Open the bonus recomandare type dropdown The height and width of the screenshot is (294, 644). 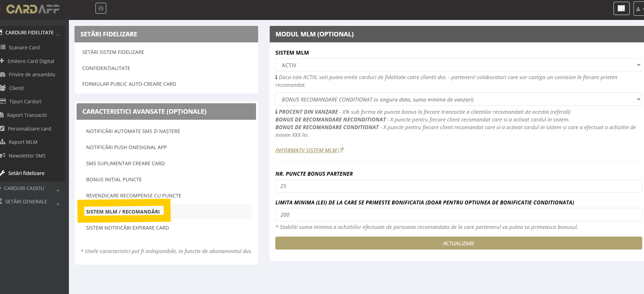tap(459, 99)
